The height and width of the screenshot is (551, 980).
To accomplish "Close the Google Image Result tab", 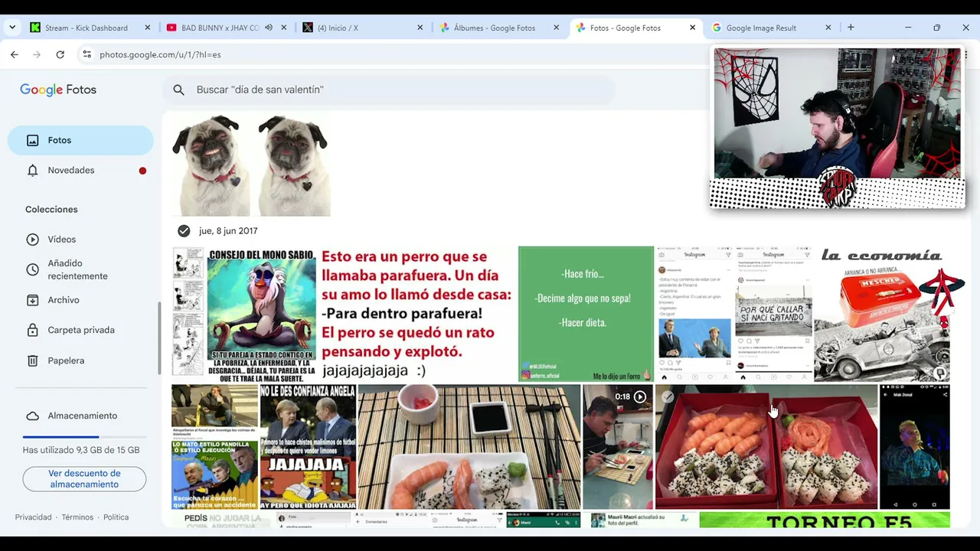I will click(828, 28).
